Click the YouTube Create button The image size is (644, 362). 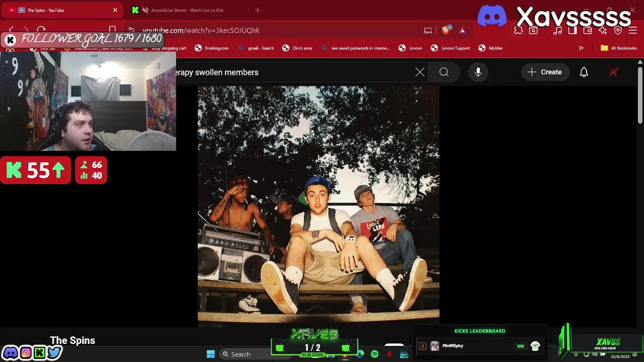coord(545,72)
